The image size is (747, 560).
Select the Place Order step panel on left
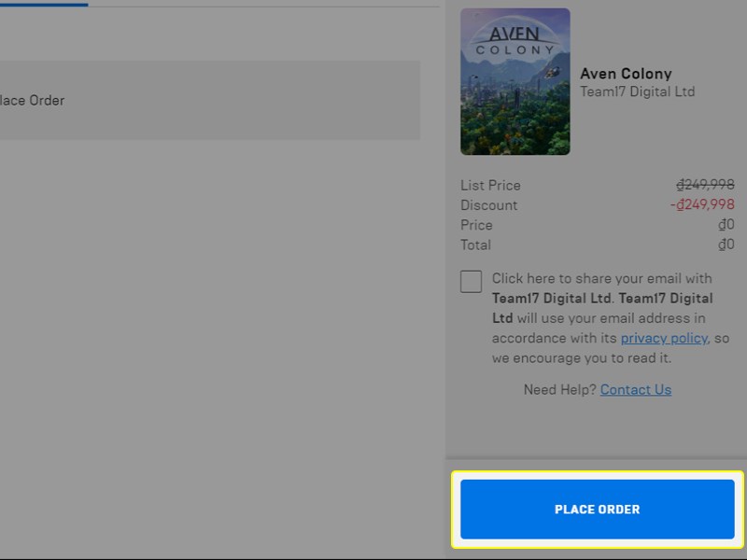click(x=209, y=100)
